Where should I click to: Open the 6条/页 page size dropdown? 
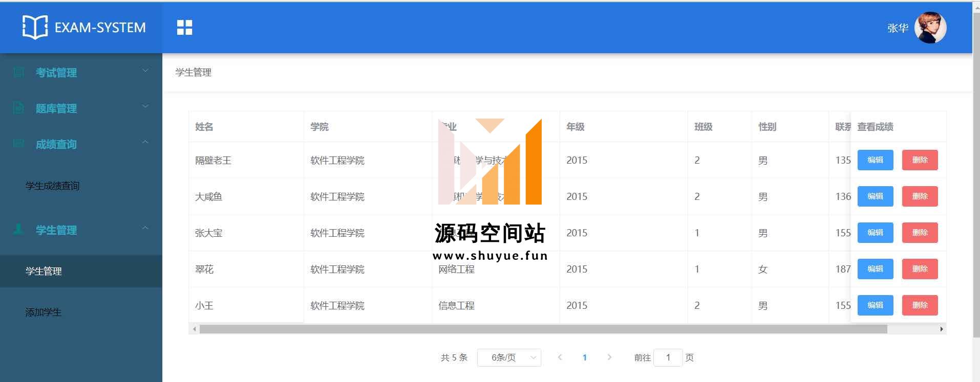point(509,357)
